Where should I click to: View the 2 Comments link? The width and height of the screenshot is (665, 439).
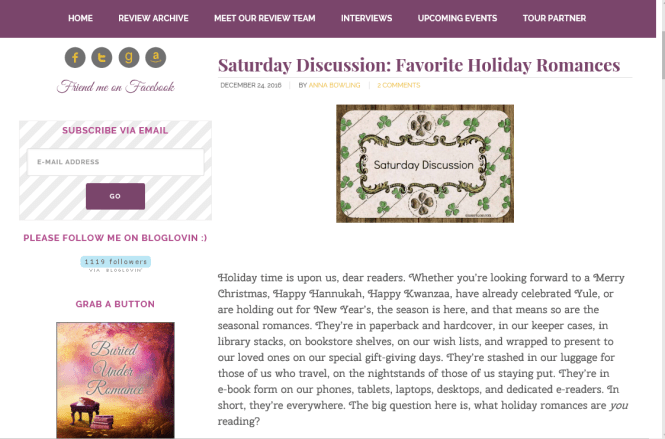click(398, 85)
